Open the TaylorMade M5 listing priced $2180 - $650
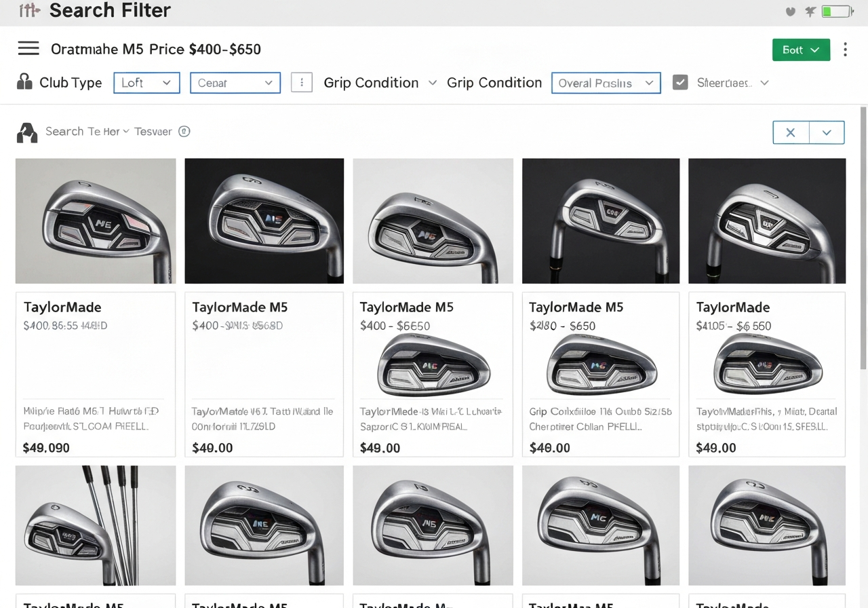Screen dimensions: 868x608 [601, 375]
